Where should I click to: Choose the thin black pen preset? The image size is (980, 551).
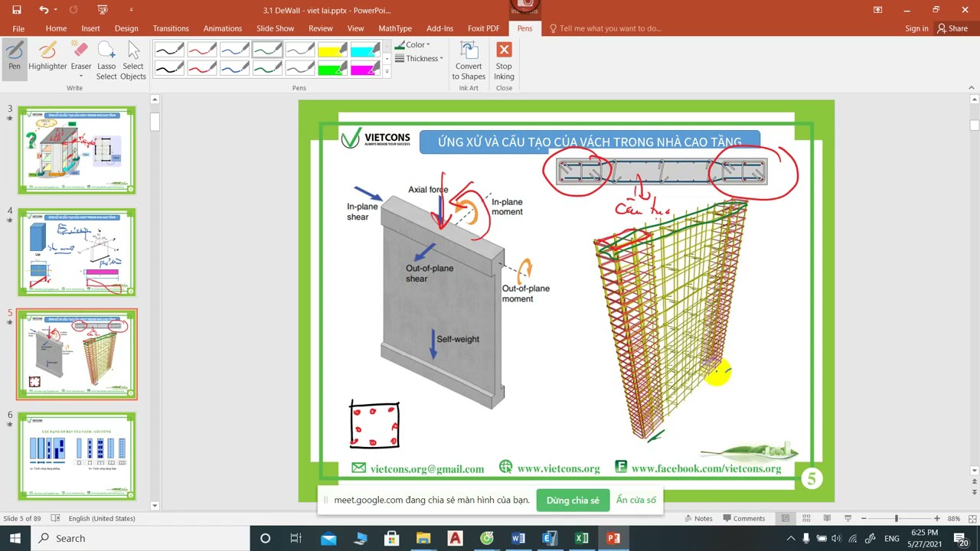click(x=169, y=50)
